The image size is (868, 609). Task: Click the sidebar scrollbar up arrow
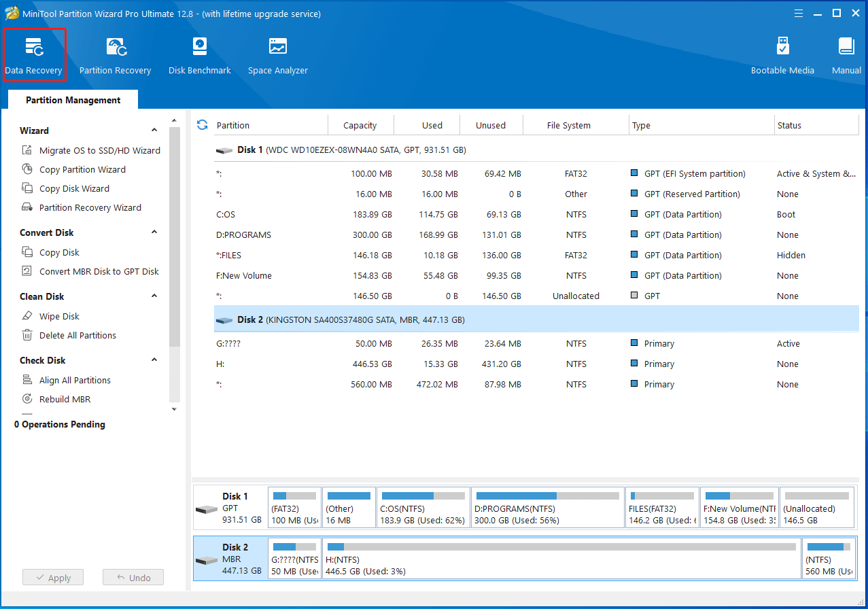[174, 122]
